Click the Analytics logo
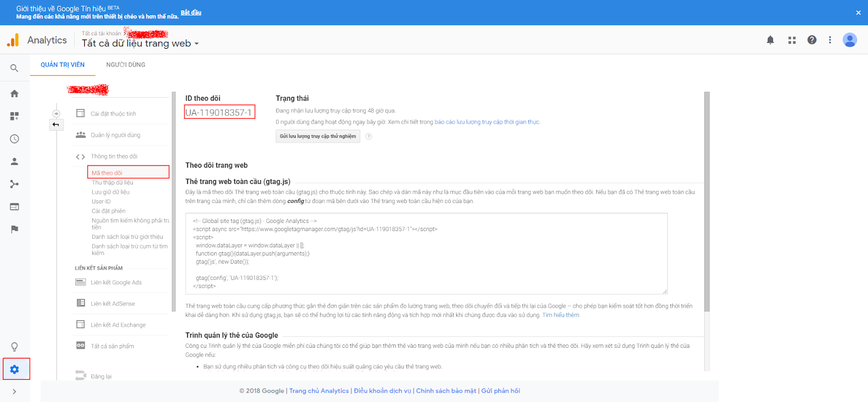This screenshot has width=868, height=402. click(36, 40)
